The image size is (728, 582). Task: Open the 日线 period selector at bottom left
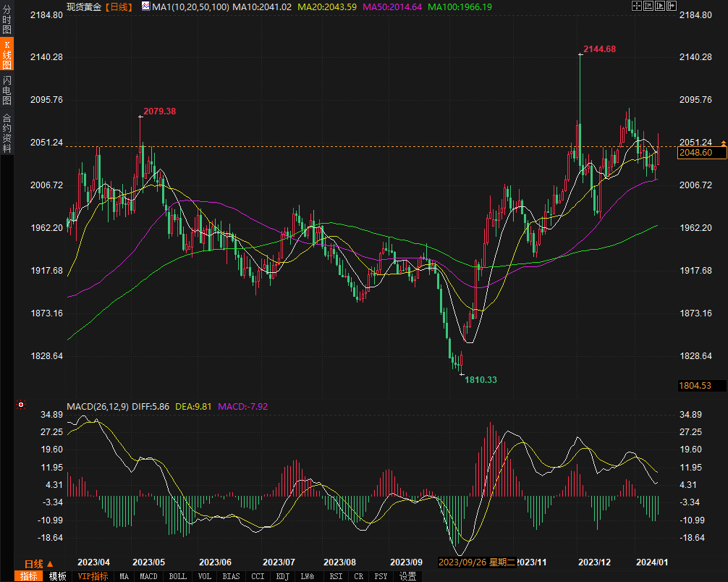click(x=34, y=564)
